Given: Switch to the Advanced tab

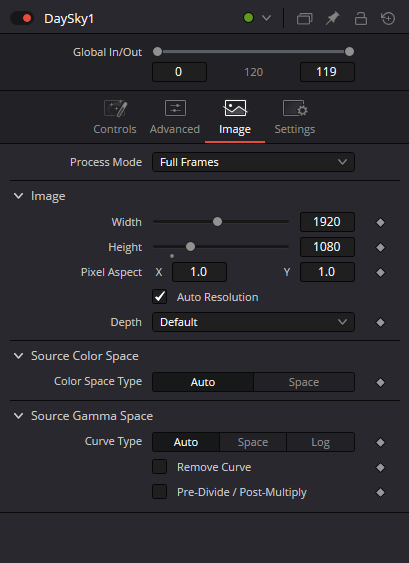Looking at the screenshot, I should pyautogui.click(x=175, y=118).
